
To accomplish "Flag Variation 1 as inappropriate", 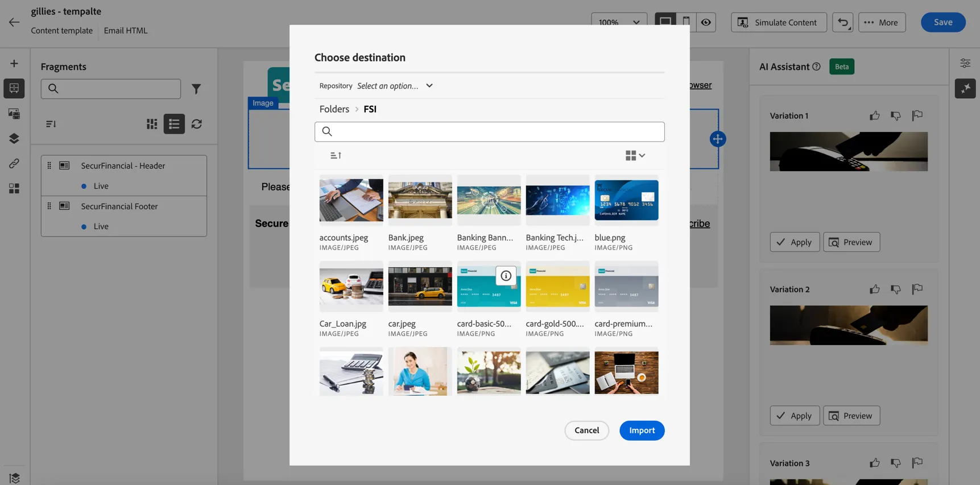I will pyautogui.click(x=917, y=115).
